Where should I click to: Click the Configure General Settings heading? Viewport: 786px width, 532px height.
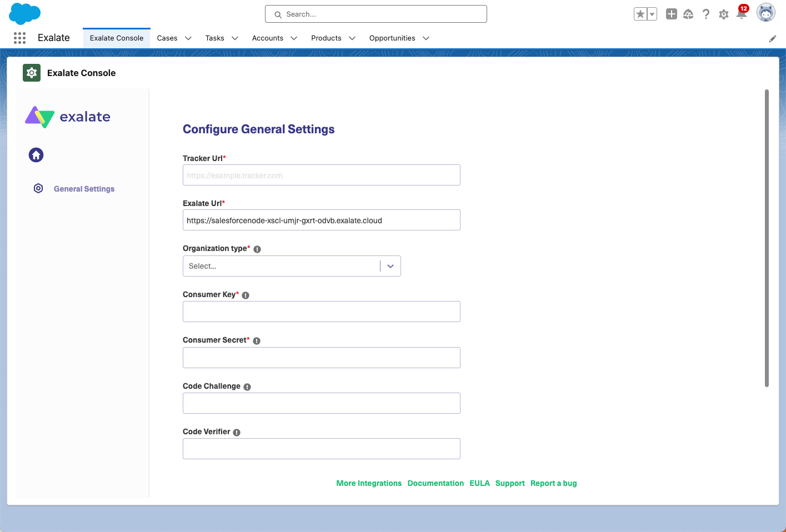(259, 129)
